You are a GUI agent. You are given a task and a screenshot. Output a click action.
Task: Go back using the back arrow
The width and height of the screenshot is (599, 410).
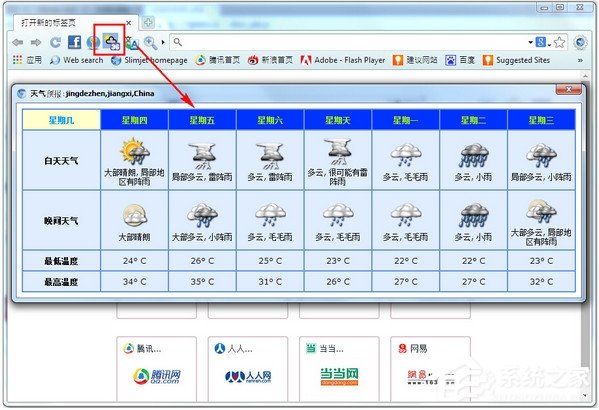[18, 42]
